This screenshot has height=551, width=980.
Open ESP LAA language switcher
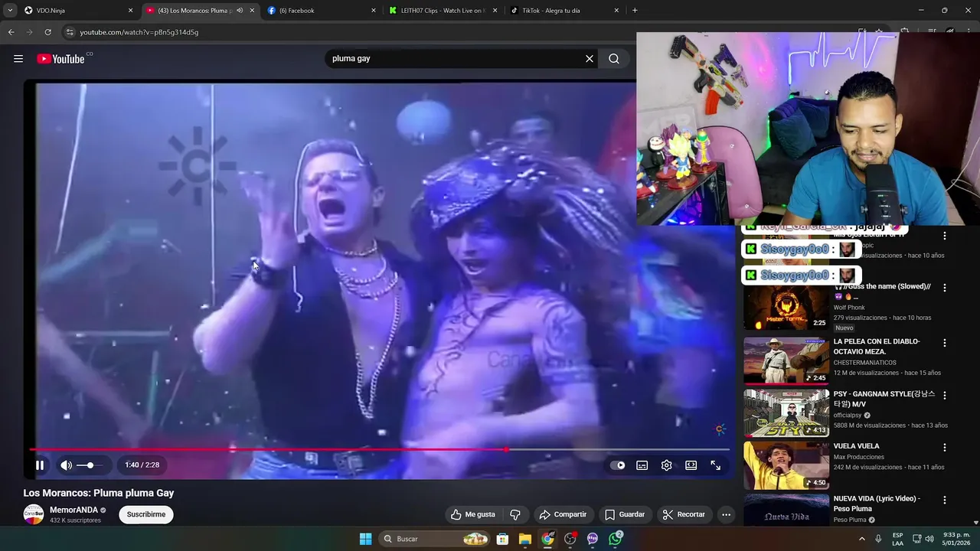(897, 539)
